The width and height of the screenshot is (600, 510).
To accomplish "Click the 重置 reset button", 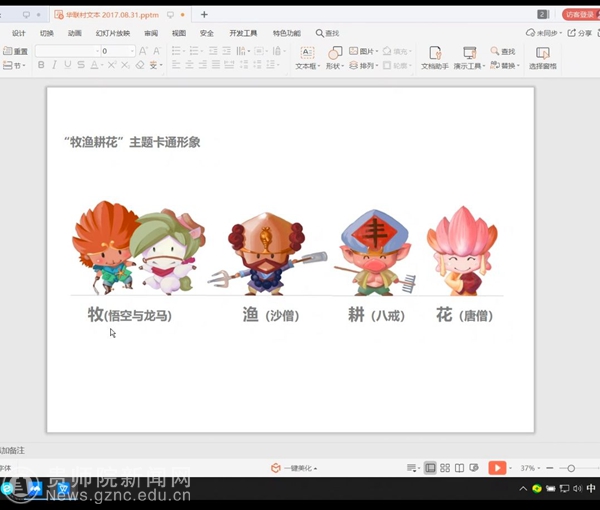I will pos(15,51).
